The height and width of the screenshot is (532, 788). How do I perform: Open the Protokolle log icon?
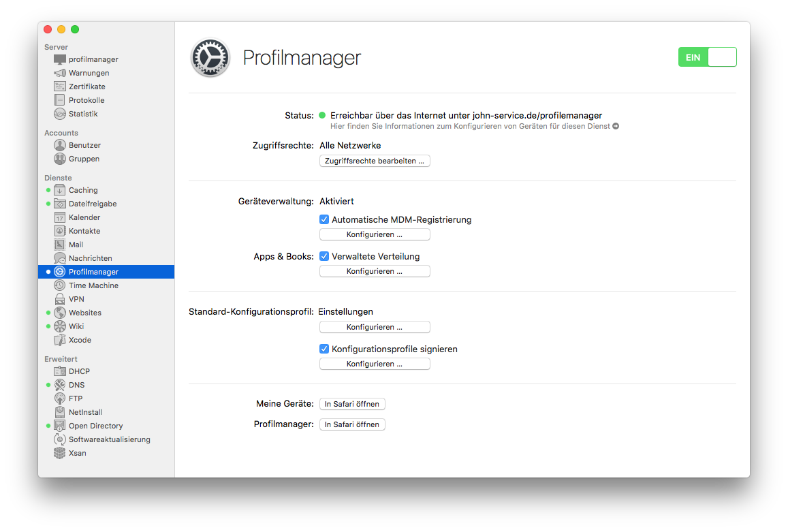(60, 100)
